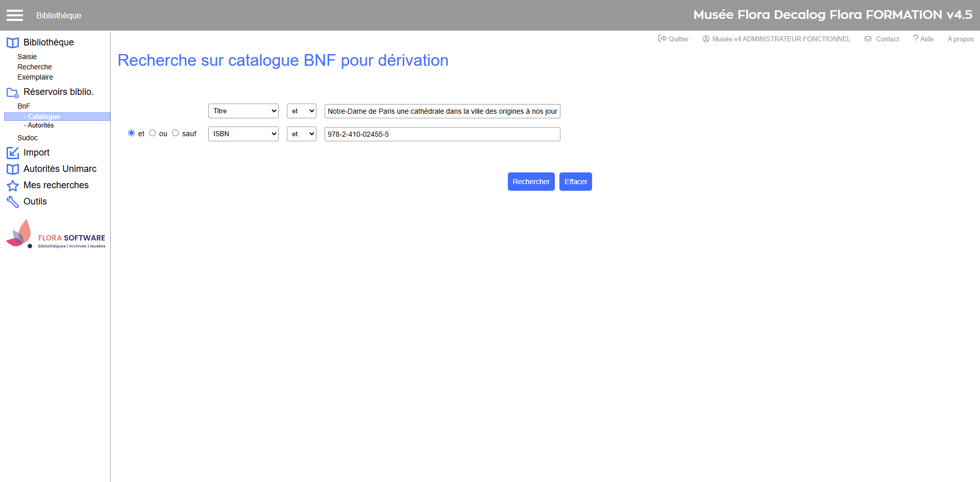Open the hamburger menu icon

(x=15, y=15)
